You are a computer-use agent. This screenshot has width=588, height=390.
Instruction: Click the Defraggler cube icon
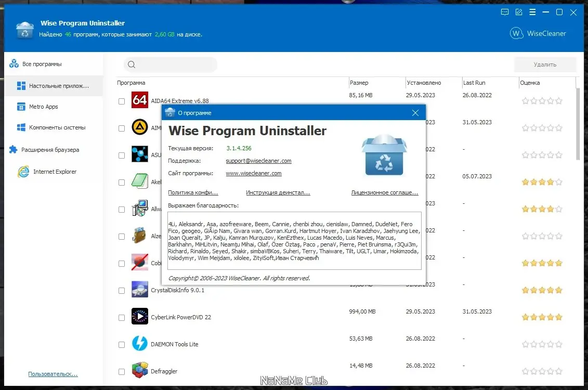pyautogui.click(x=139, y=370)
